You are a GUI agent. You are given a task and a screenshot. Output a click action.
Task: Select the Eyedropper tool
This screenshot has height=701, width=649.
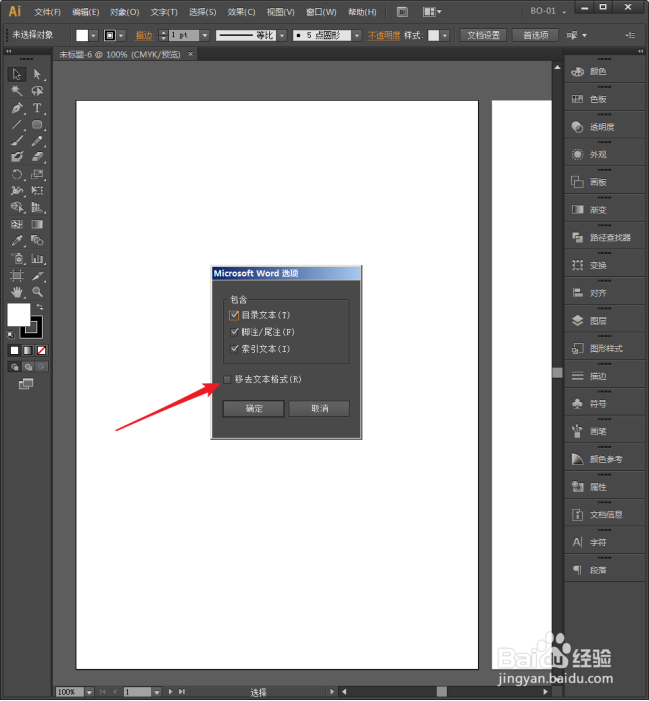[17, 241]
